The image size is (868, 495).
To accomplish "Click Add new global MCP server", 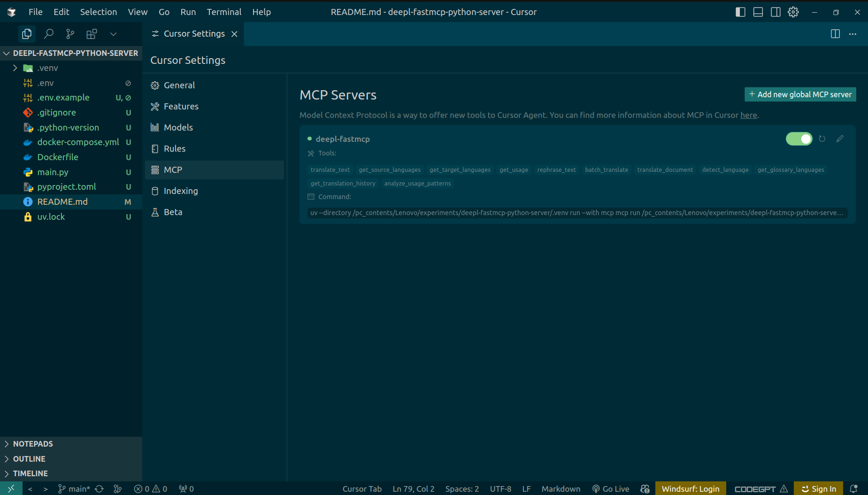I will tap(800, 94).
